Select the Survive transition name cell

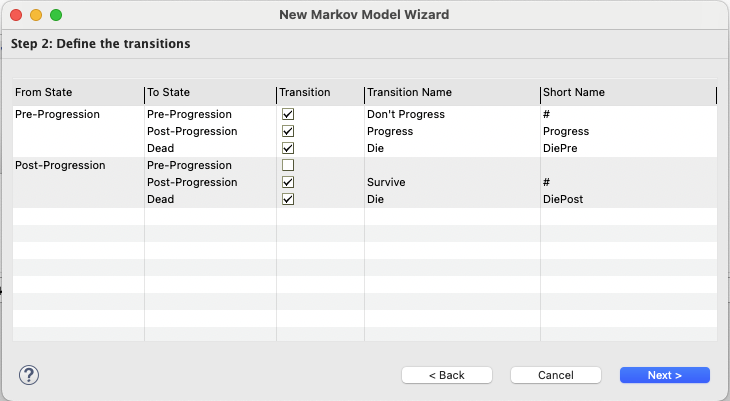click(x=388, y=182)
